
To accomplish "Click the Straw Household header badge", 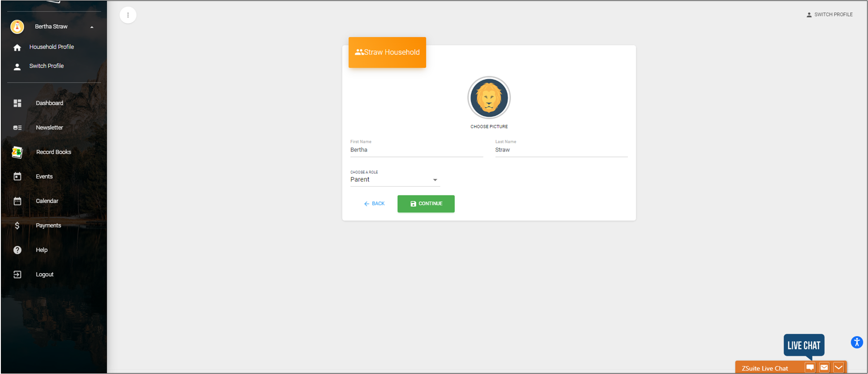I will (387, 52).
